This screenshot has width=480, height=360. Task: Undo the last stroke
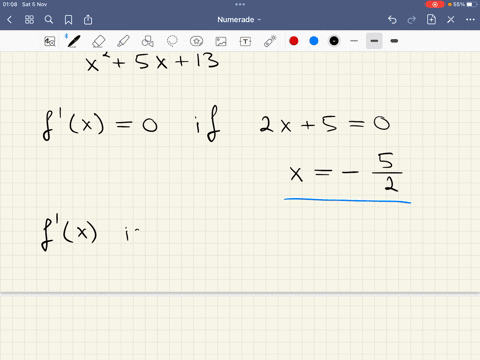click(x=392, y=20)
